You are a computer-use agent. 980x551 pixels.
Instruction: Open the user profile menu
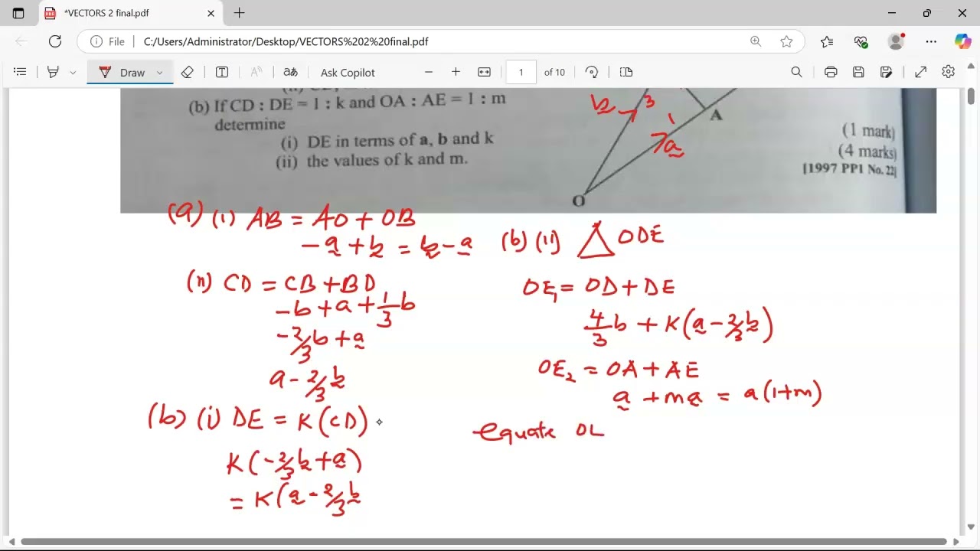(896, 41)
